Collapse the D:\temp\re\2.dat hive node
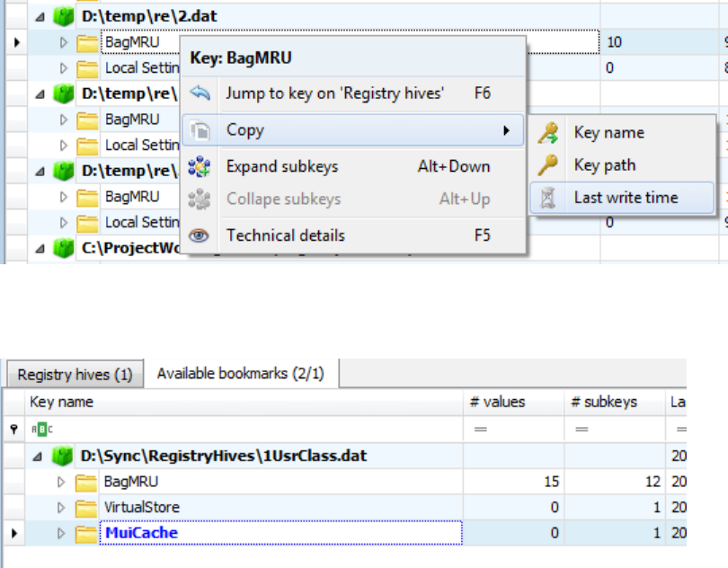Viewport: 728px width, 568px height. [40, 17]
